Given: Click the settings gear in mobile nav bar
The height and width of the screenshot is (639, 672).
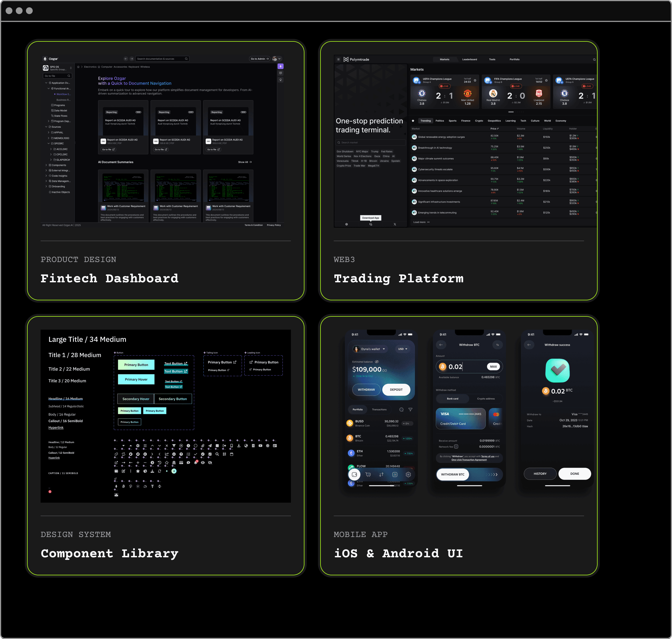Looking at the screenshot, I should tap(408, 474).
